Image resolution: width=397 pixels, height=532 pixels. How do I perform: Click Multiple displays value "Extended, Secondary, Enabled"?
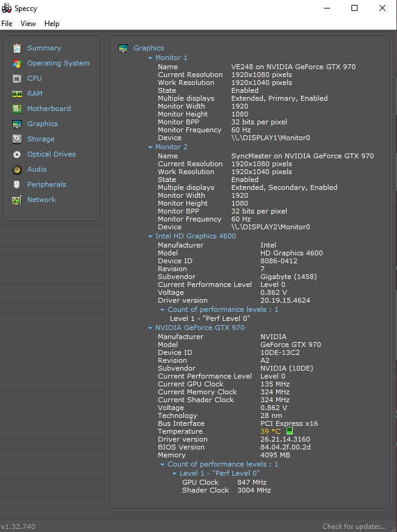[284, 187]
